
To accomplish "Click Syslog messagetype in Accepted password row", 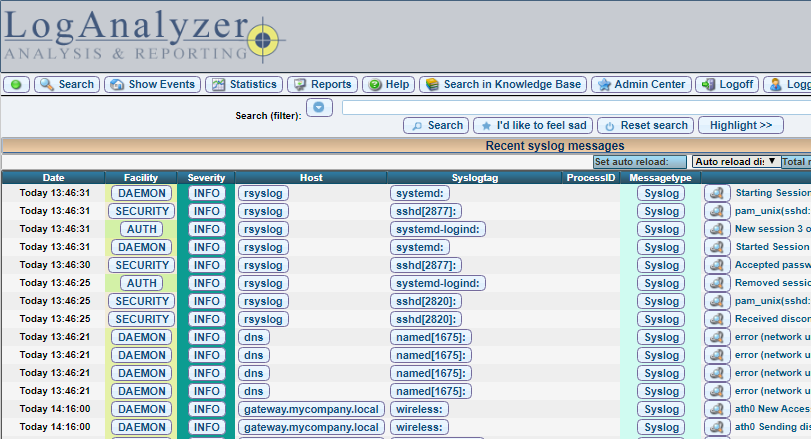I will pyautogui.click(x=662, y=265).
